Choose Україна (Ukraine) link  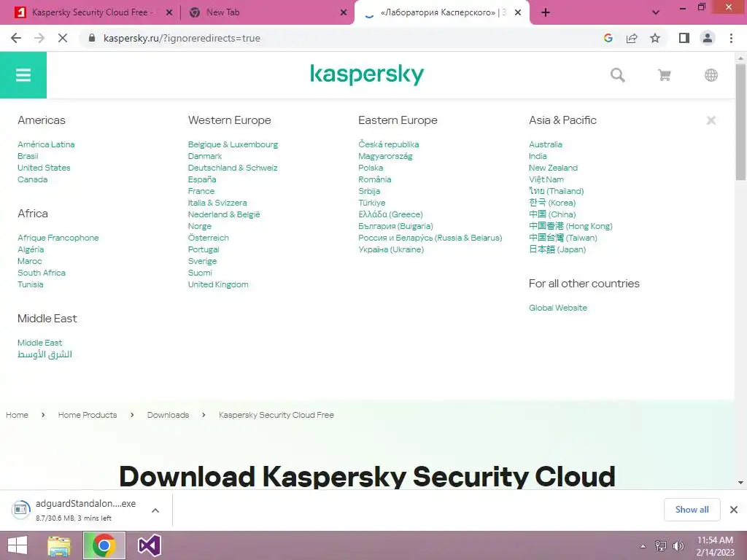coord(391,249)
